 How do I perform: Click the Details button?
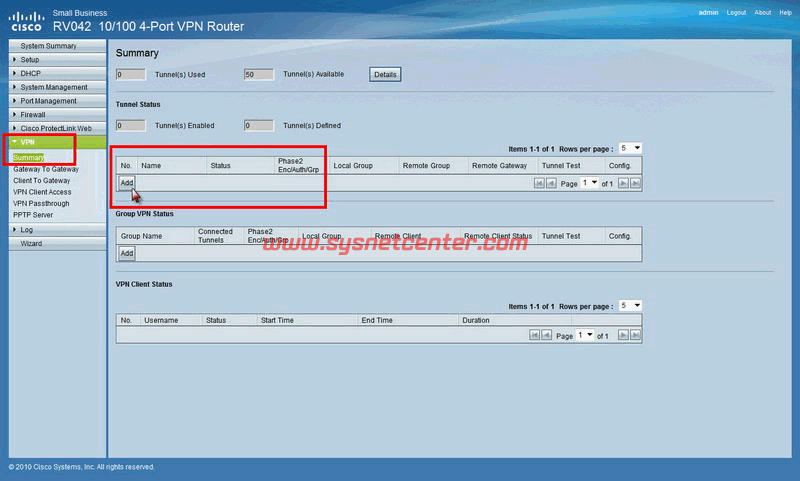(x=385, y=74)
